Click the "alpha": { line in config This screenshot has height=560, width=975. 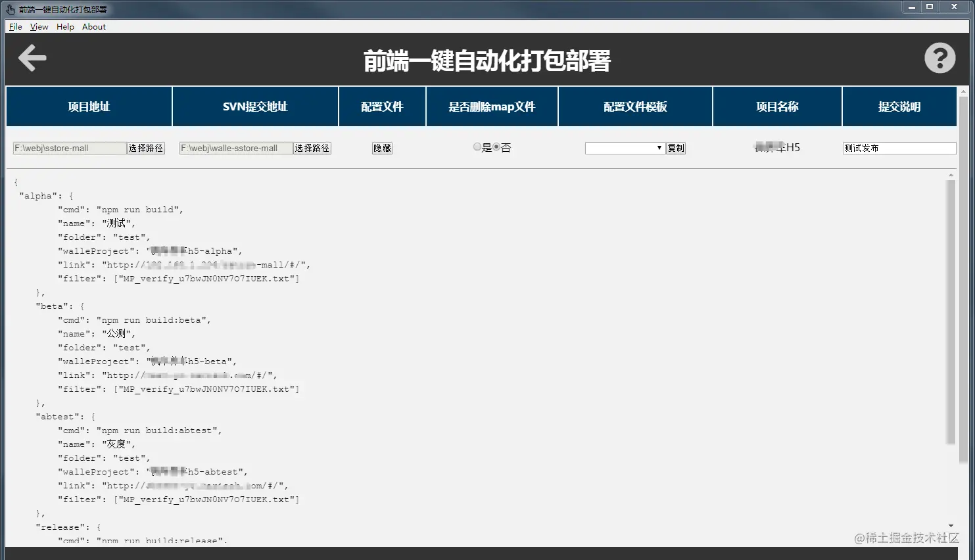coord(46,196)
